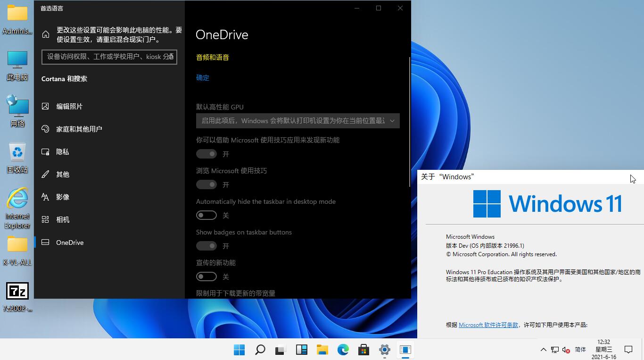Click the OneDrive sidebar icon
This screenshot has height=360, width=644.
45,242
